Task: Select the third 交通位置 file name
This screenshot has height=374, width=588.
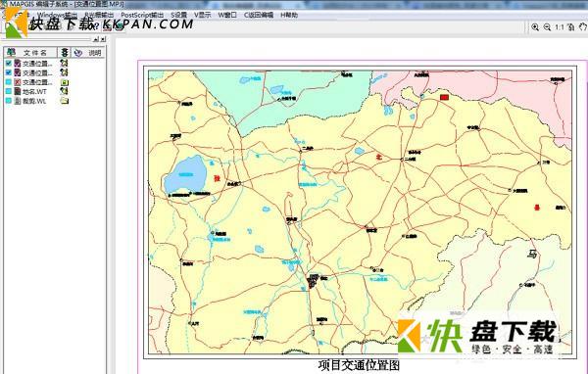Action: [37, 82]
